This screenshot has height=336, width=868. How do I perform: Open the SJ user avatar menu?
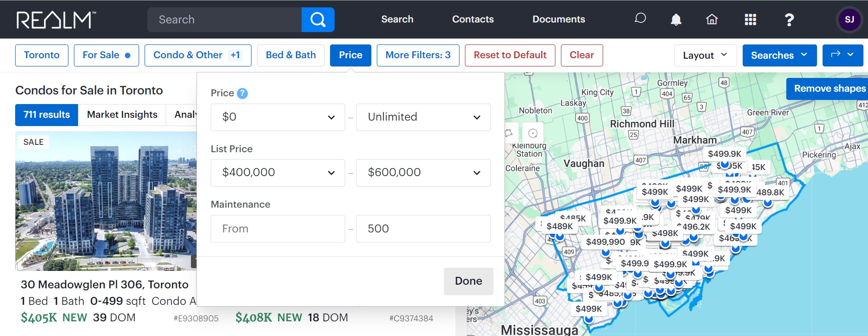849,19
